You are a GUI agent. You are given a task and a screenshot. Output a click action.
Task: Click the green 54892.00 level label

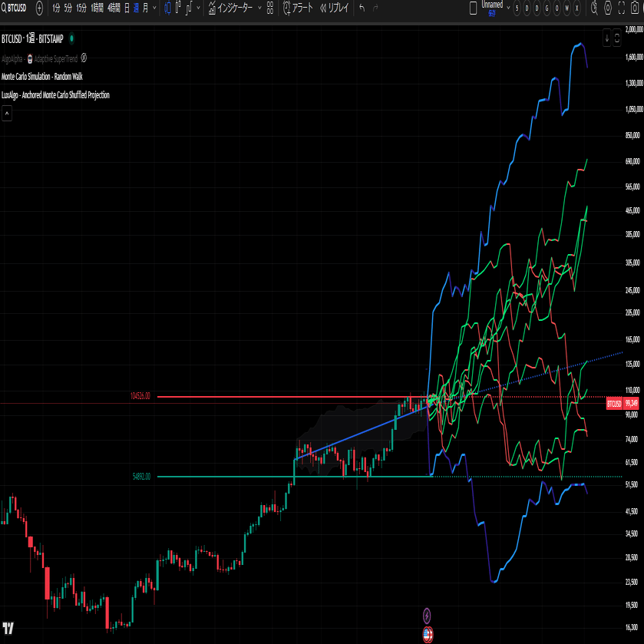coord(142,477)
